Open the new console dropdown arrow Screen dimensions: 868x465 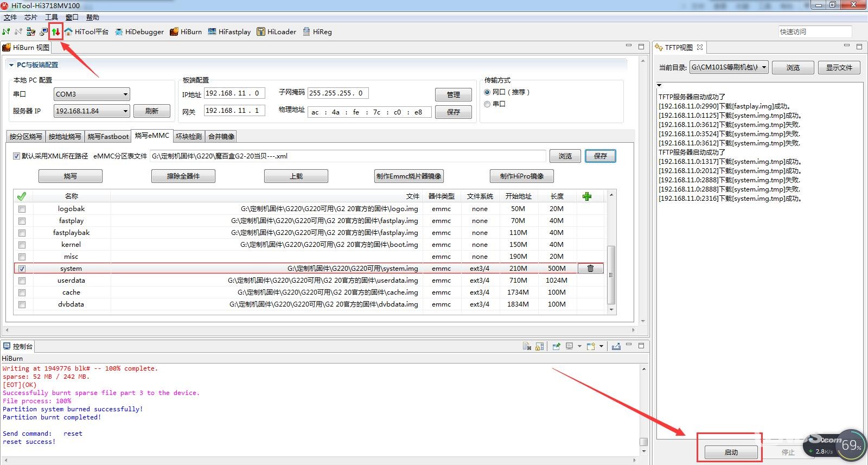(x=601, y=346)
